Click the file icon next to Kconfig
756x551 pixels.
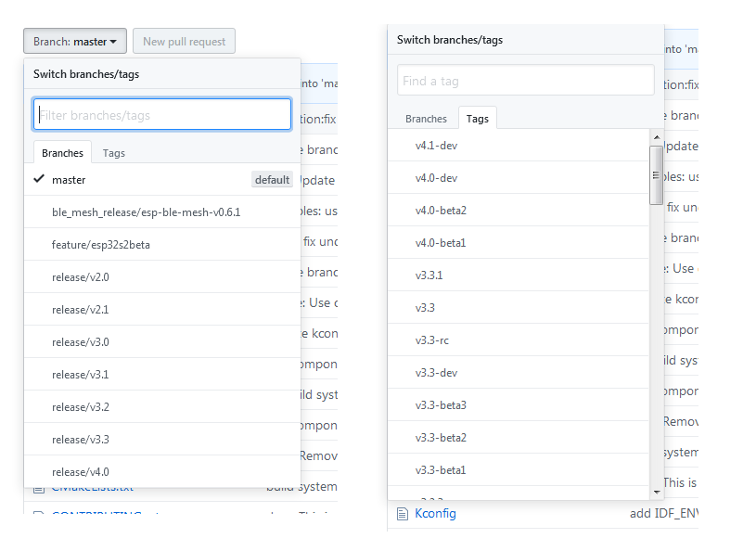click(402, 514)
